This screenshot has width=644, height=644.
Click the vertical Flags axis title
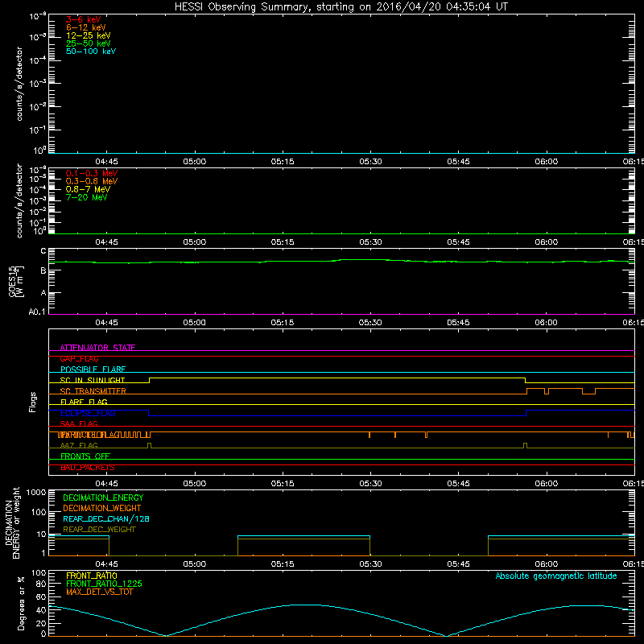(x=33, y=402)
